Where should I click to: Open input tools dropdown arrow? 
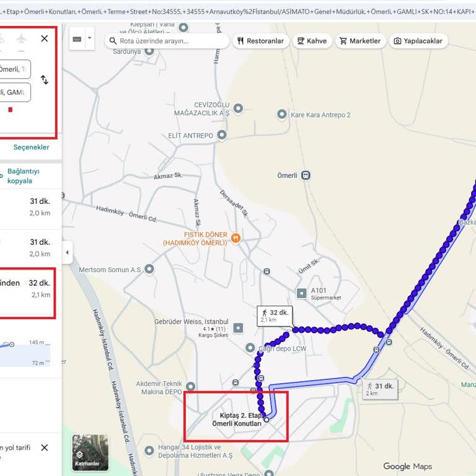tap(89, 38)
